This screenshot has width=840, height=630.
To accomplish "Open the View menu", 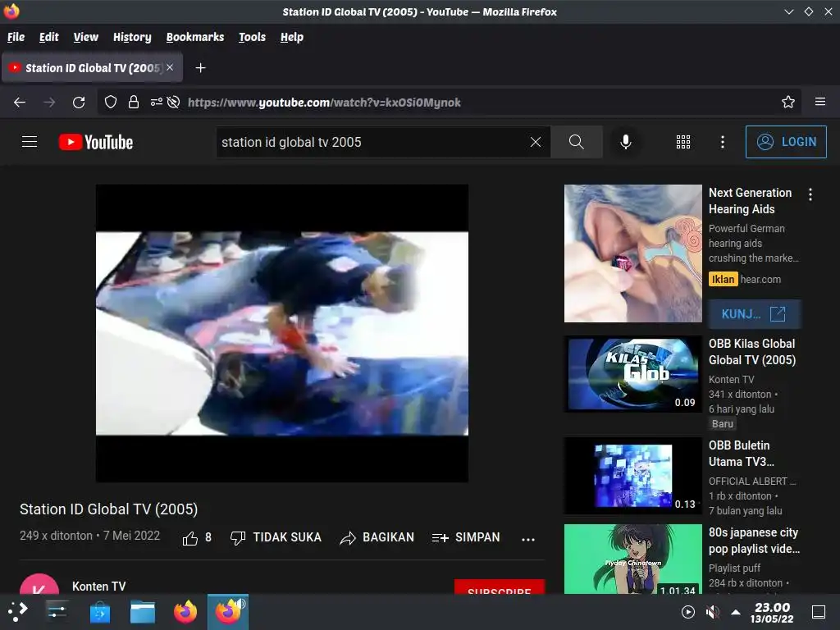I will pyautogui.click(x=85, y=37).
